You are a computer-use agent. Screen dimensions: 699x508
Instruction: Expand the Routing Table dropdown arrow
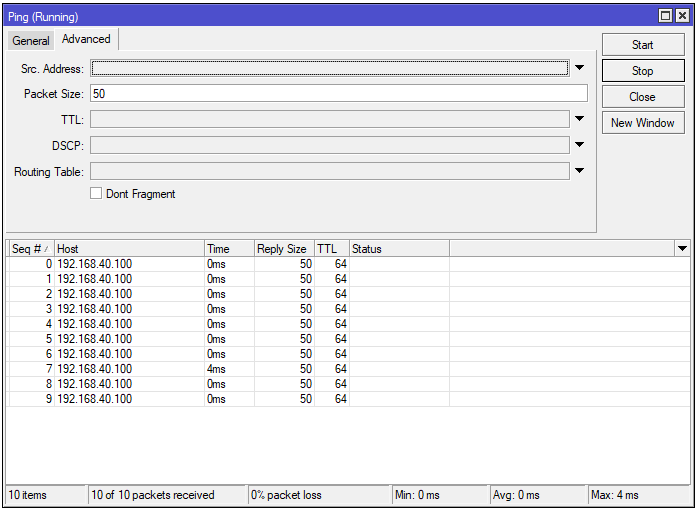coord(579,171)
